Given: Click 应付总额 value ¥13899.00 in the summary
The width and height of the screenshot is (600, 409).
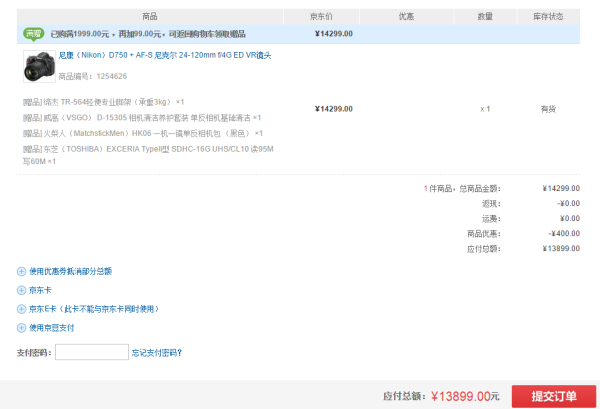Looking at the screenshot, I should coord(561,249).
